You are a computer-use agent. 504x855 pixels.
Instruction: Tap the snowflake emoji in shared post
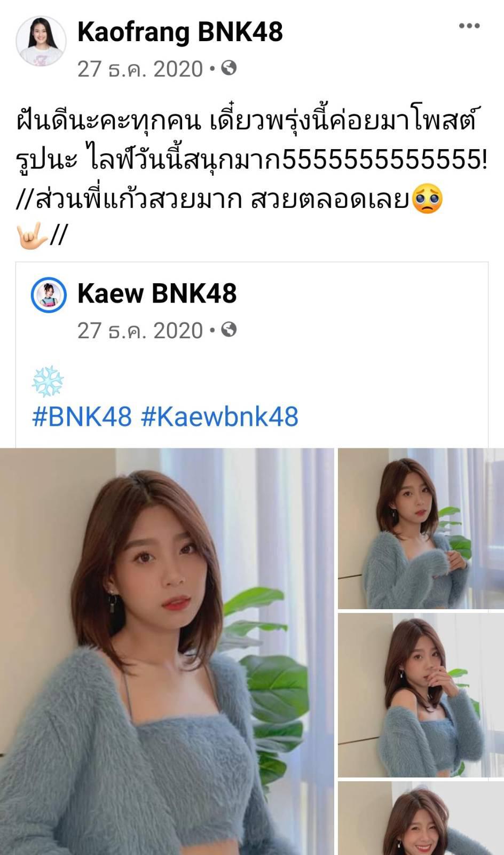pyautogui.click(x=48, y=381)
